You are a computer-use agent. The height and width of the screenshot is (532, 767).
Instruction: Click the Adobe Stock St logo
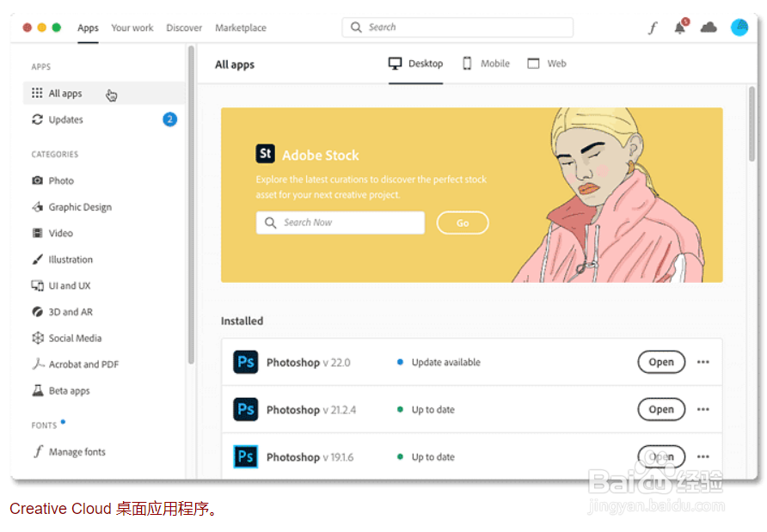[x=265, y=154]
